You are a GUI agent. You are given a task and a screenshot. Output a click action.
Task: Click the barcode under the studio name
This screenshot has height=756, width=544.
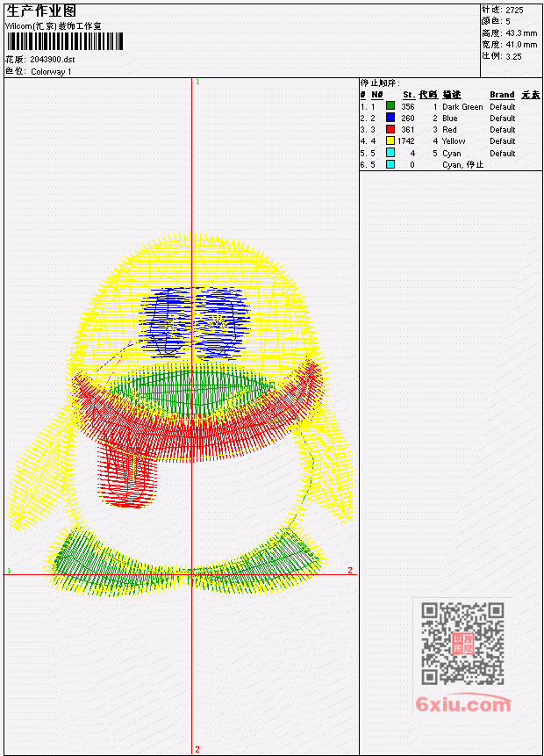coord(65,41)
